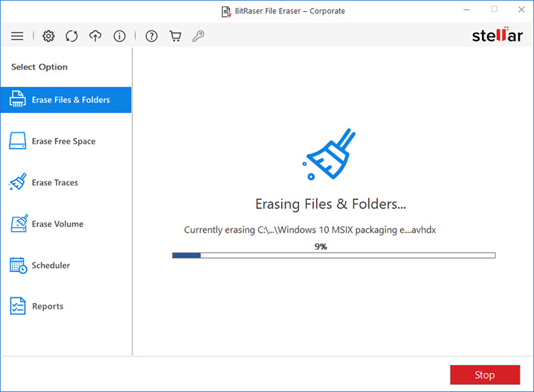The image size is (534, 392).
Task: Click the drive icon for Erase Free Space
Action: (x=17, y=141)
